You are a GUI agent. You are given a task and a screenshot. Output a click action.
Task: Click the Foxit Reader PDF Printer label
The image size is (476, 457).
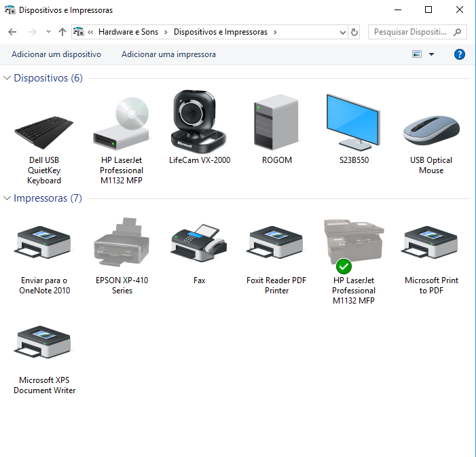276,285
